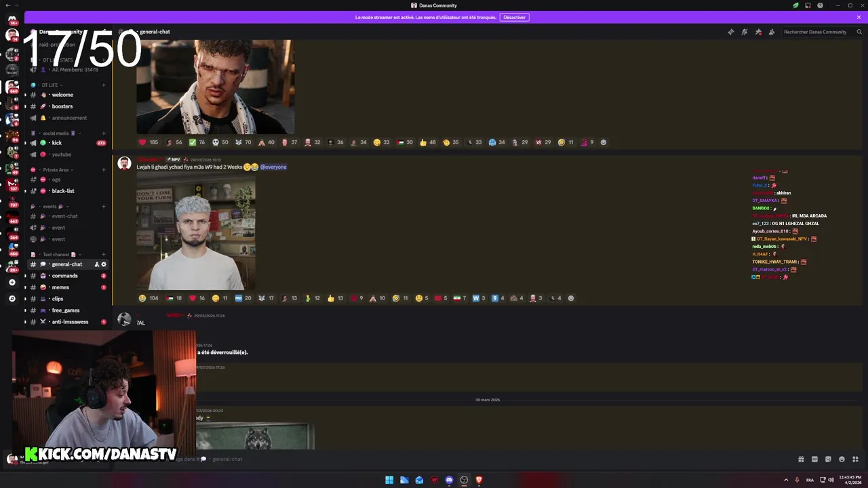
Task: Toggle the red heart reaction with 16
Action: click(197, 298)
